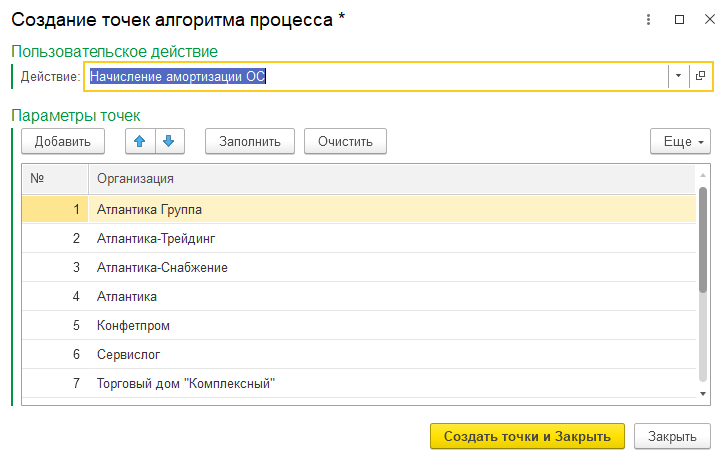Open the window's three-dot options menu
The height and width of the screenshot is (462, 727).
(650, 19)
